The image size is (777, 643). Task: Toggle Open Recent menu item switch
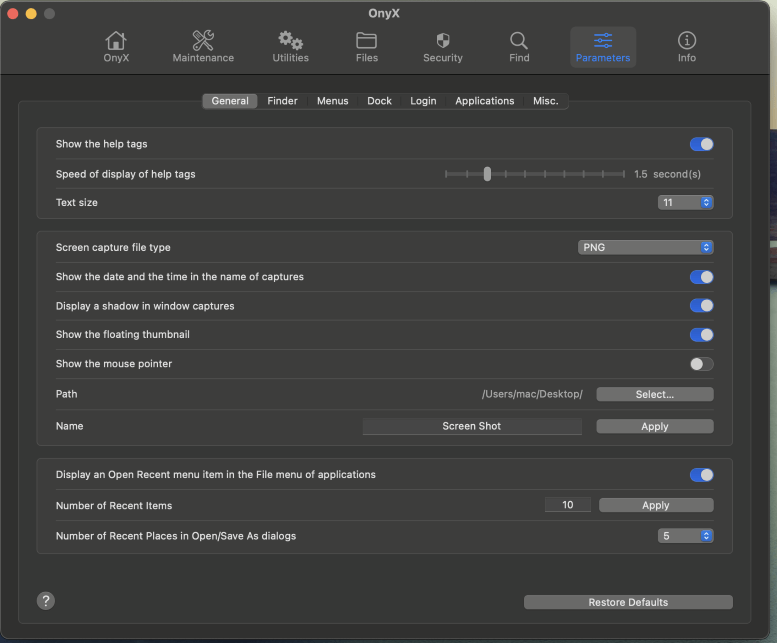(701, 475)
